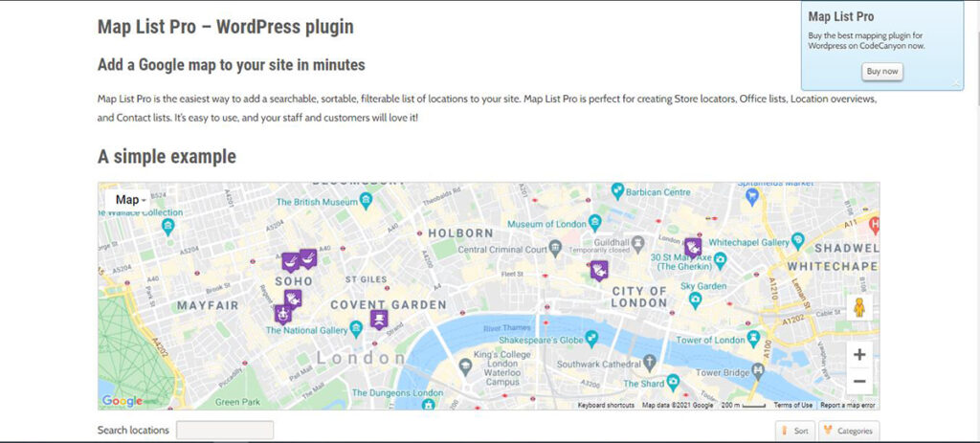Zoom out with the map minus button
980x443 pixels.
click(859, 381)
